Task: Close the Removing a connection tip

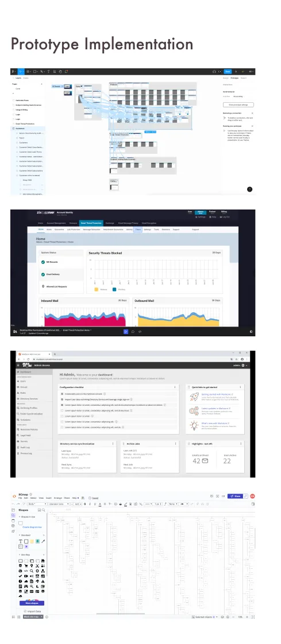Action: 252,113
